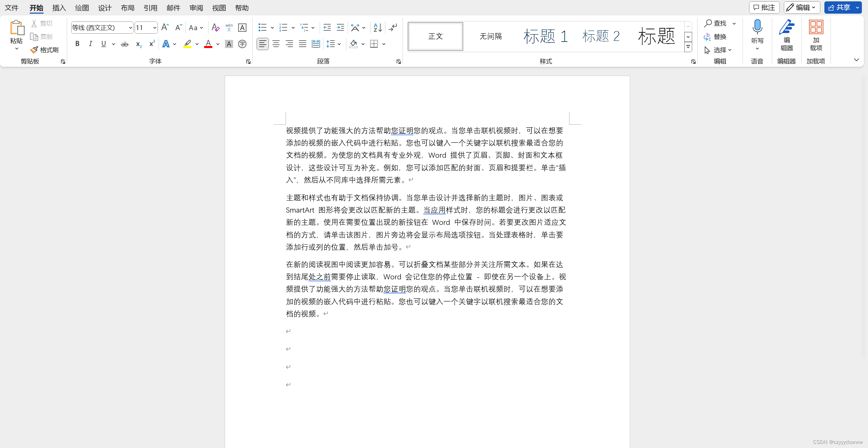Expand the line spacing dropdown
Viewport: 868px width, 448px height.
(x=339, y=44)
